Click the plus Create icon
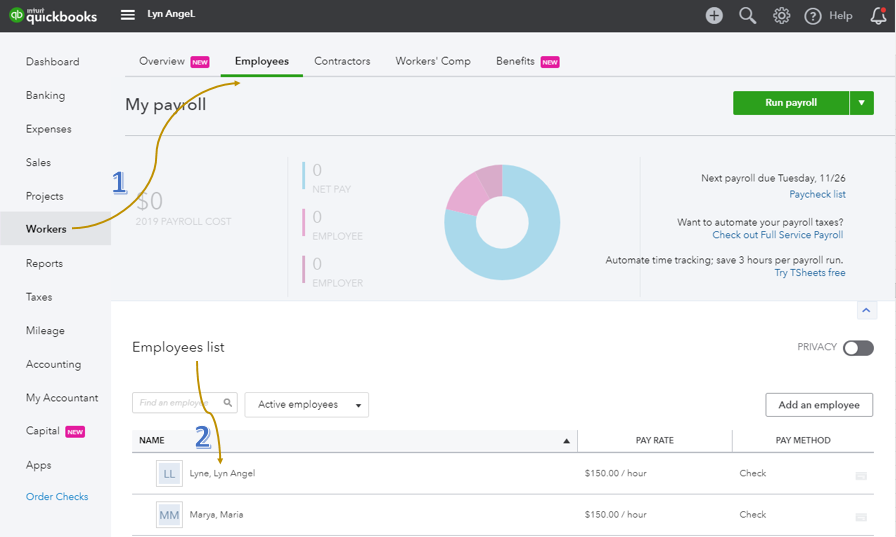896x537 pixels. [x=714, y=15]
